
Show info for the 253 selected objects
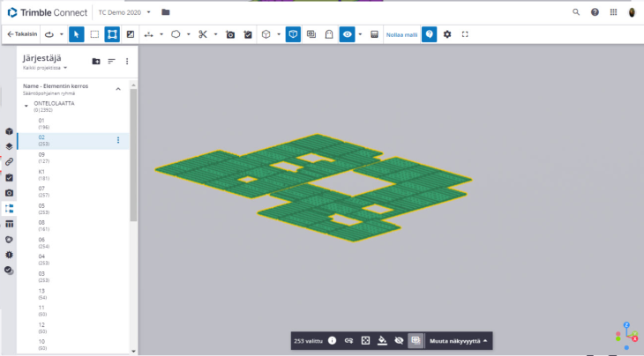click(333, 340)
